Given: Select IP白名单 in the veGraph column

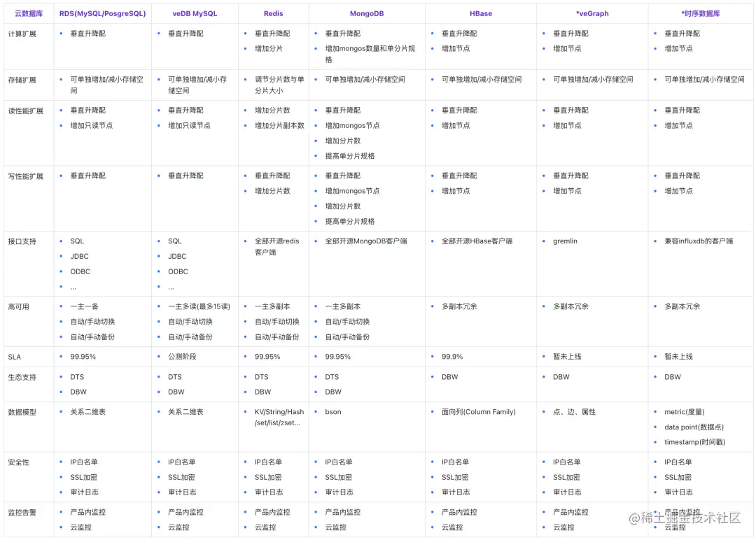Looking at the screenshot, I should pos(566,462).
